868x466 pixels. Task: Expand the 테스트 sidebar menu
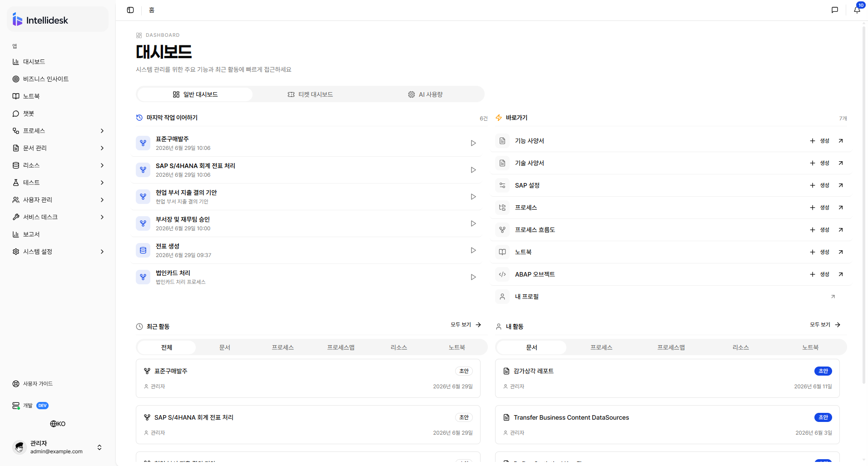click(x=58, y=183)
